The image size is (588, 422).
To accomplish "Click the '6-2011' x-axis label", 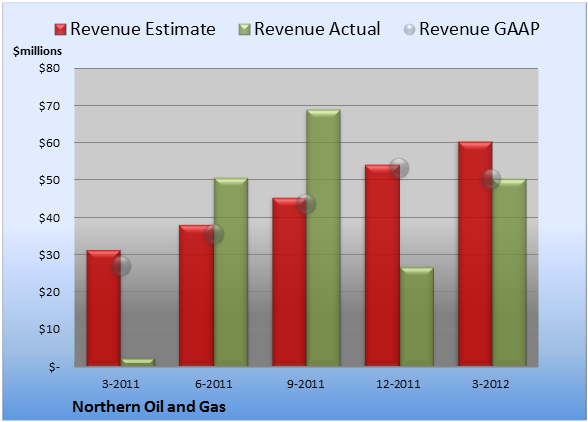I will pos(214,384).
